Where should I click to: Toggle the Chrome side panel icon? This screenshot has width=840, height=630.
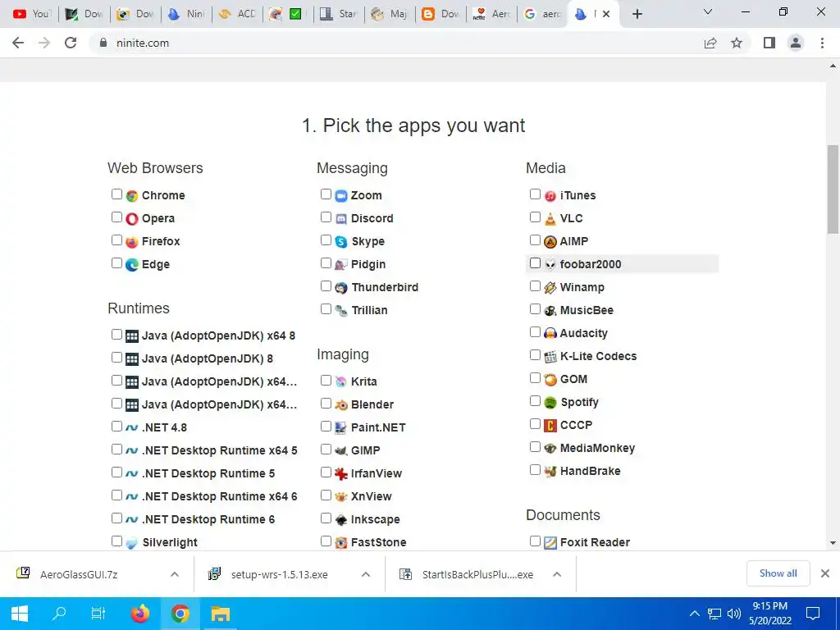(769, 43)
